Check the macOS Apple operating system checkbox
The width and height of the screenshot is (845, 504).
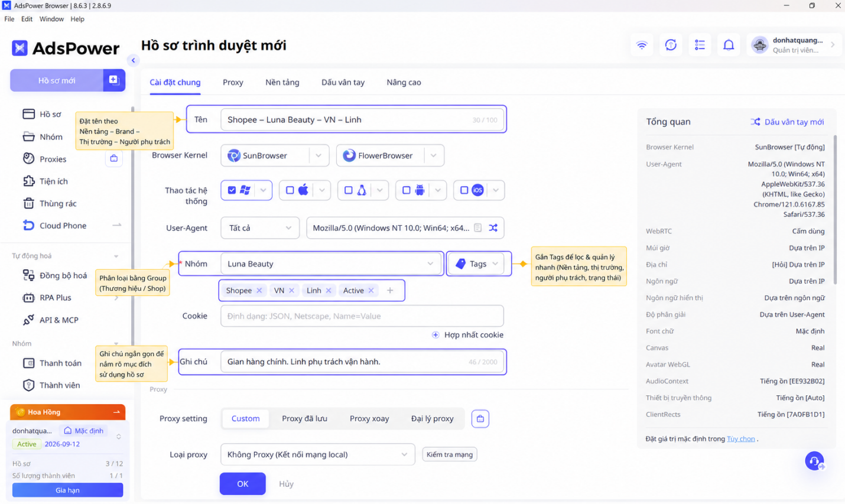click(290, 190)
